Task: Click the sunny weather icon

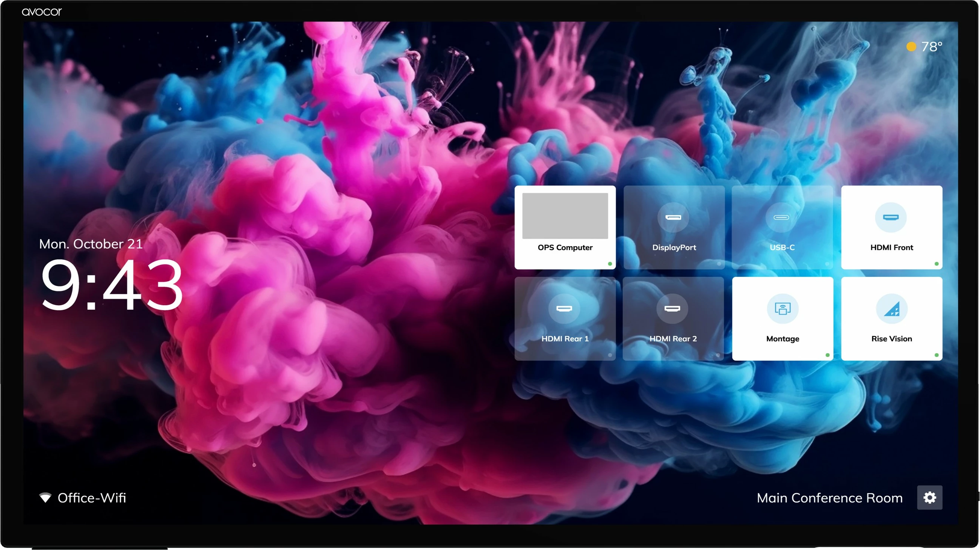Action: pos(911,46)
